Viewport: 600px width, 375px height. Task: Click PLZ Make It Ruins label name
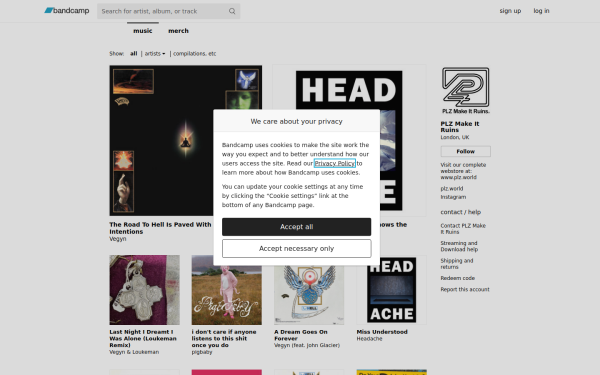[x=460, y=127]
